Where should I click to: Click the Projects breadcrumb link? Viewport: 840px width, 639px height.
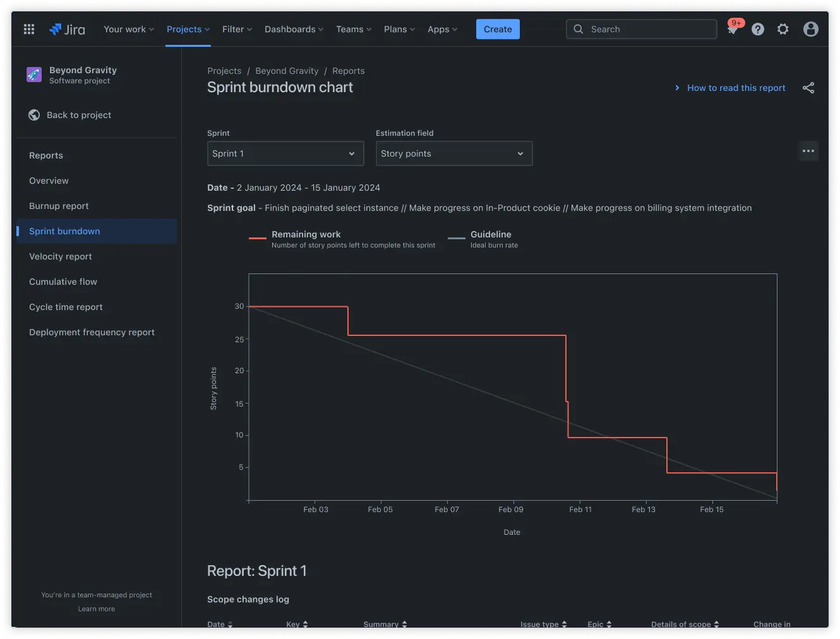224,71
